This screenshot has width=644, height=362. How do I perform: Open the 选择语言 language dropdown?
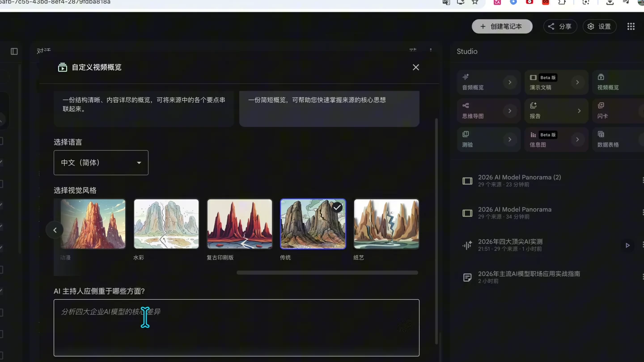[101, 163]
